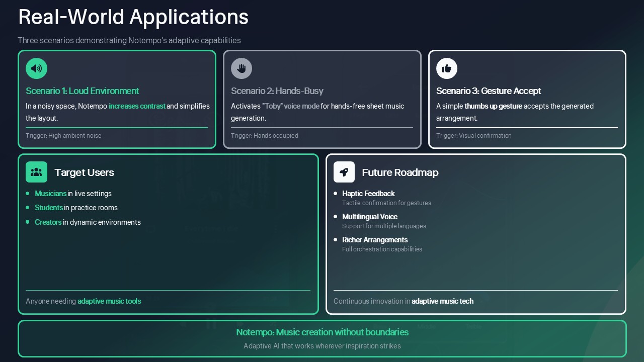644x362 pixels.
Task: Click the 'Richer Arrangements' roadmap item
Action: tap(375, 240)
